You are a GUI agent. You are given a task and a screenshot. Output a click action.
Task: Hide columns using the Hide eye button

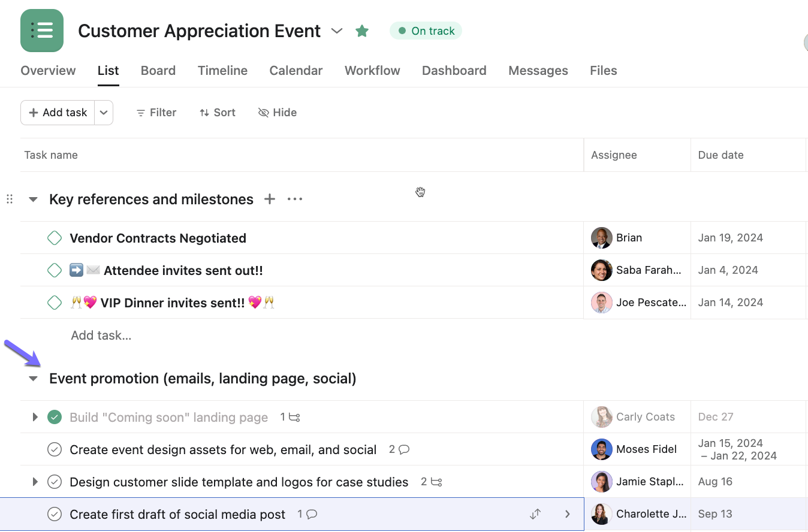[x=278, y=113]
